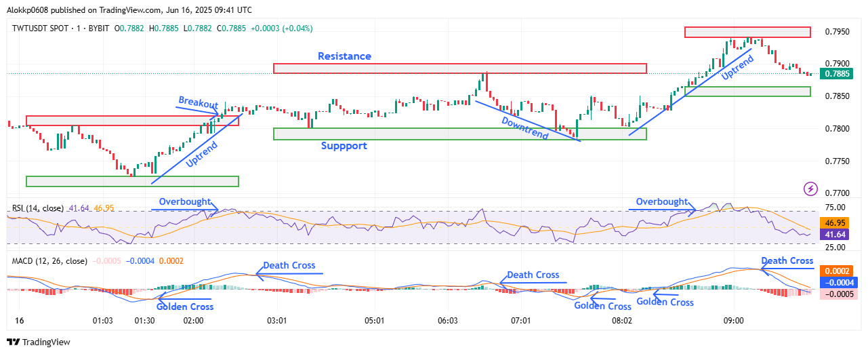This screenshot has width=868, height=354.
Task: Click the blue -0.0004 MACD axis tag
Action: pos(839,282)
